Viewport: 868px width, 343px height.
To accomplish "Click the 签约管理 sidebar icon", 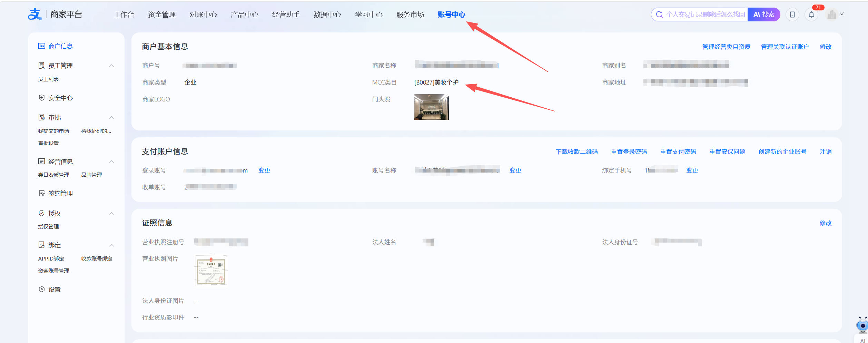I will 42,193.
